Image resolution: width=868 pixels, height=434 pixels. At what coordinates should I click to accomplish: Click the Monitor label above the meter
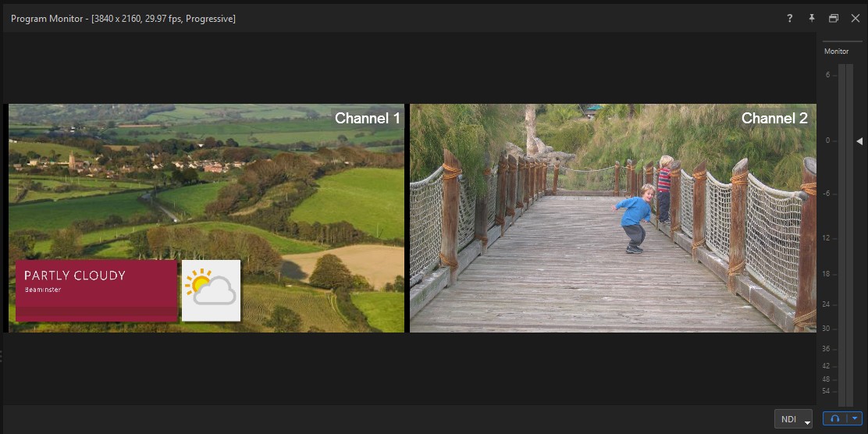(x=837, y=52)
